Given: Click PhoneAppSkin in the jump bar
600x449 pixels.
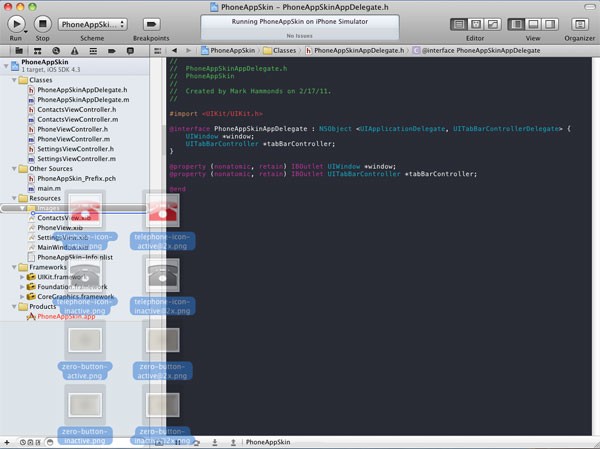Looking at the screenshot, I should click(228, 51).
